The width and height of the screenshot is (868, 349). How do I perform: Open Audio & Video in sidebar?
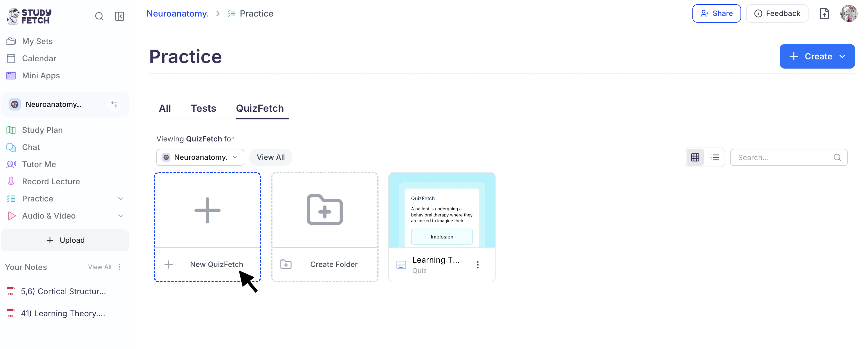48,216
